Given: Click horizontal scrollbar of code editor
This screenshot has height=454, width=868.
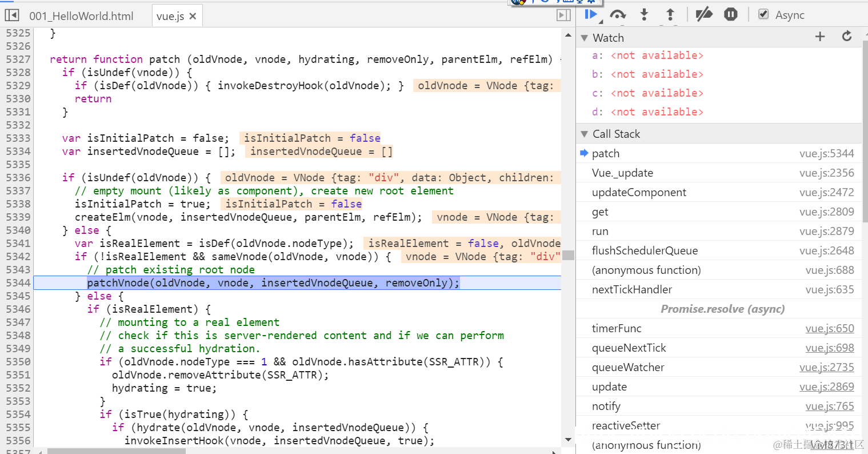Looking at the screenshot, I should pos(117,451).
